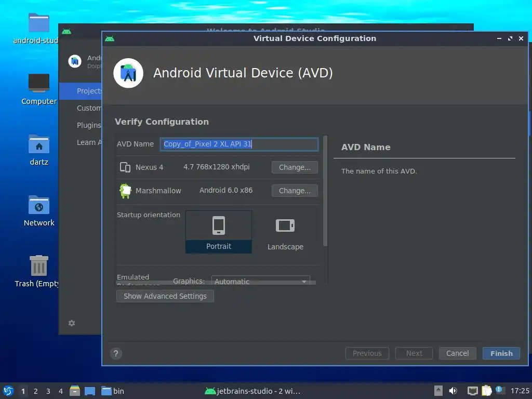This screenshot has width=532, height=399.
Task: Click the Verify Configuration heading
Action: click(162, 122)
